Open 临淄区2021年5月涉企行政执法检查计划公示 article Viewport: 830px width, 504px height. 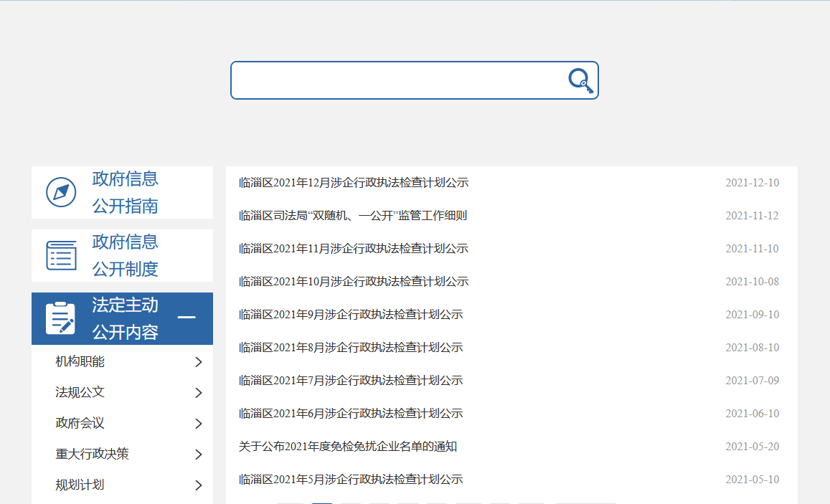click(351, 480)
